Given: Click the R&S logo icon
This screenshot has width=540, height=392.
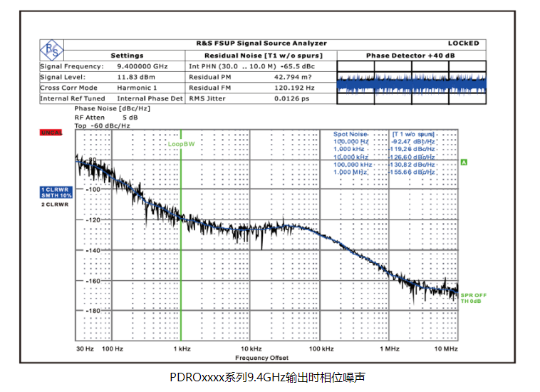Looking at the screenshot, I should coord(52,51).
